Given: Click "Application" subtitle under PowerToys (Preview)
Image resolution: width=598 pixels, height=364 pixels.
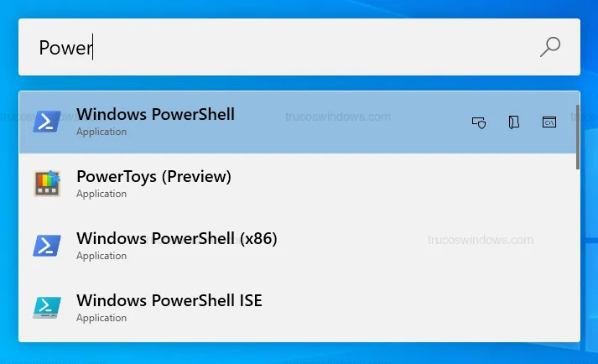Looking at the screenshot, I should click(101, 194).
